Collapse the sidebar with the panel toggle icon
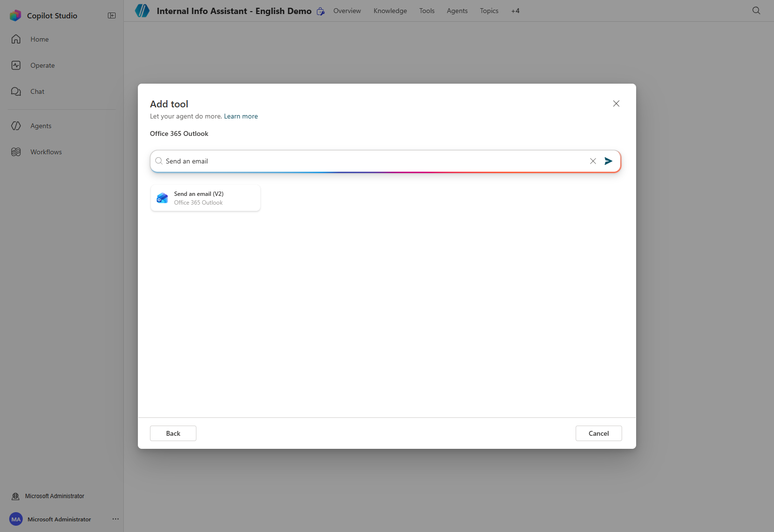The image size is (774, 532). (x=112, y=15)
